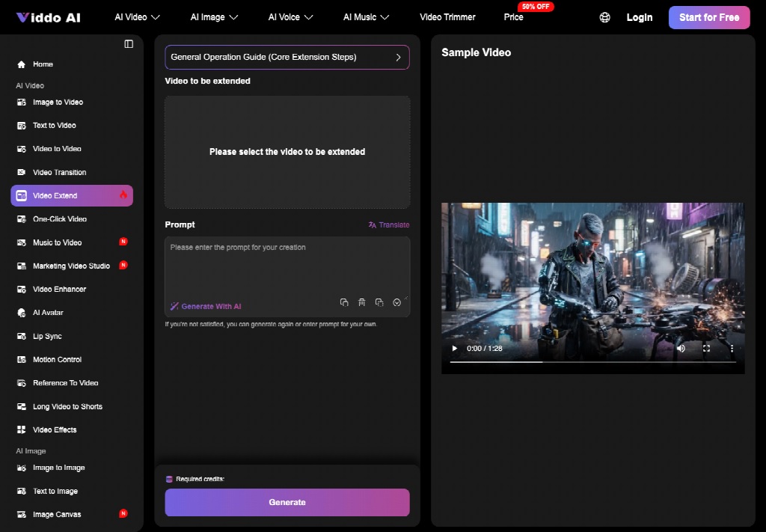The height and width of the screenshot is (532, 766).
Task: Click the video upload area to select video
Action: pos(287,152)
